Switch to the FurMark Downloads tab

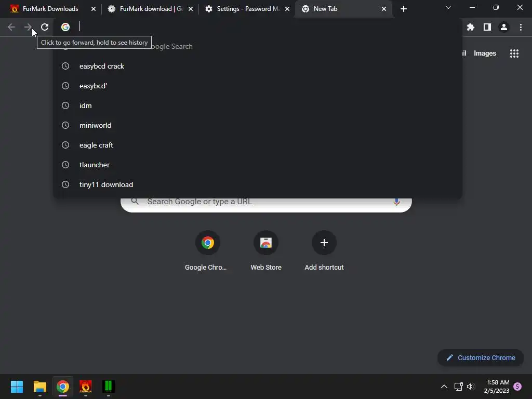(x=50, y=9)
